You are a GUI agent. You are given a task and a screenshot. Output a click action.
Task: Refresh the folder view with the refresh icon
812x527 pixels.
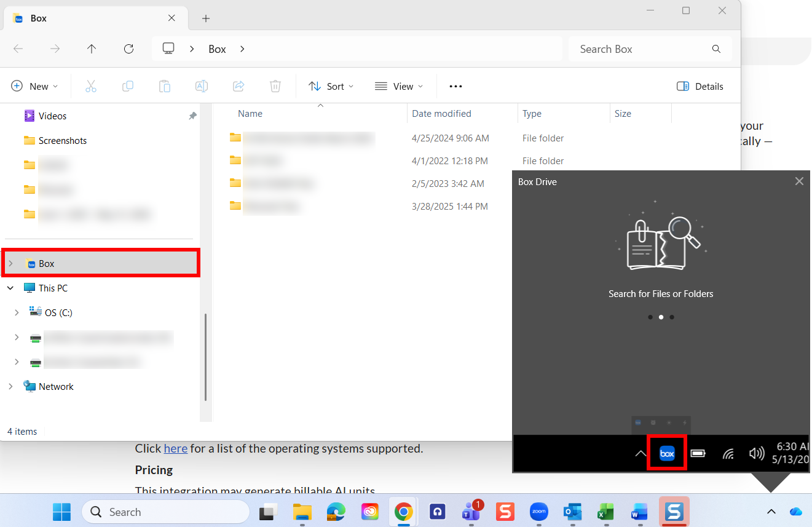(128, 49)
